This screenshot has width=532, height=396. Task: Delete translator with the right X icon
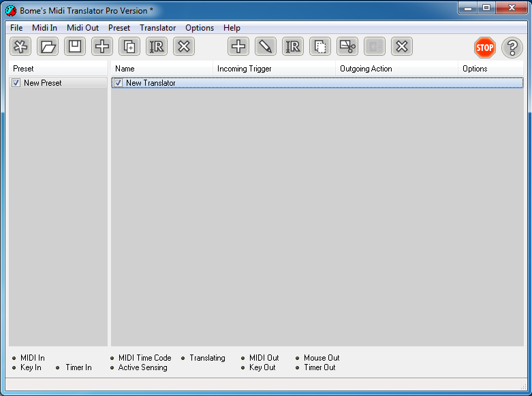[402, 46]
